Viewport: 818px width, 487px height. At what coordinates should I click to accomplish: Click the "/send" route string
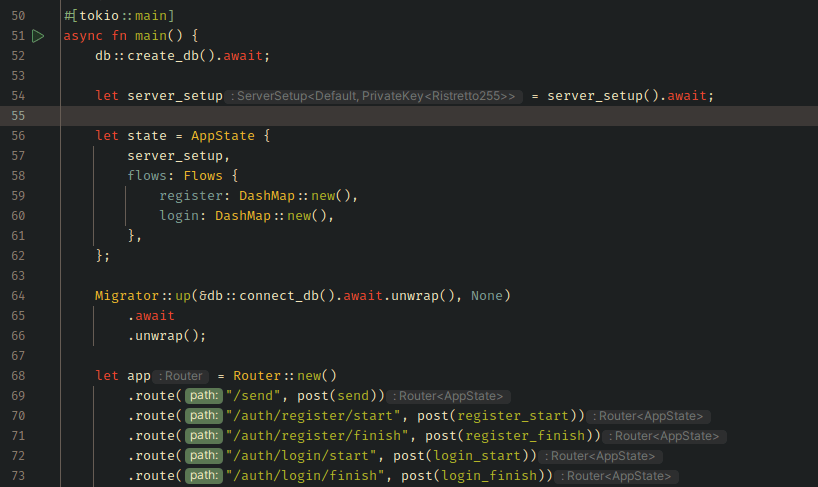[x=253, y=396]
